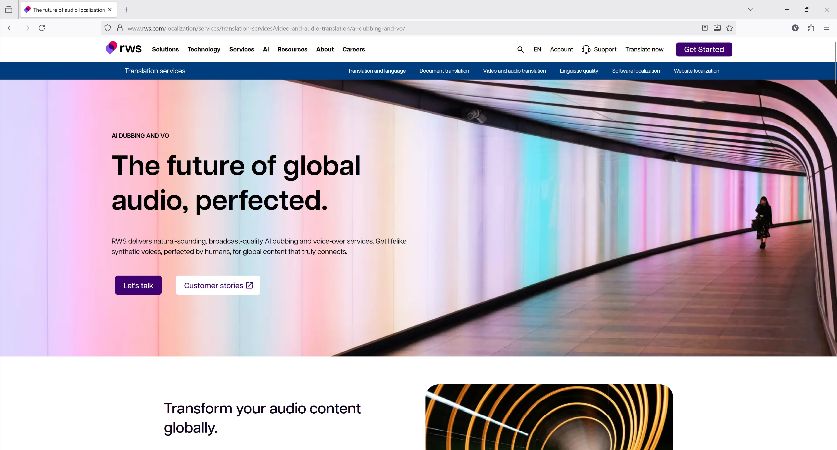Select Translation and language subnav item

(x=377, y=70)
